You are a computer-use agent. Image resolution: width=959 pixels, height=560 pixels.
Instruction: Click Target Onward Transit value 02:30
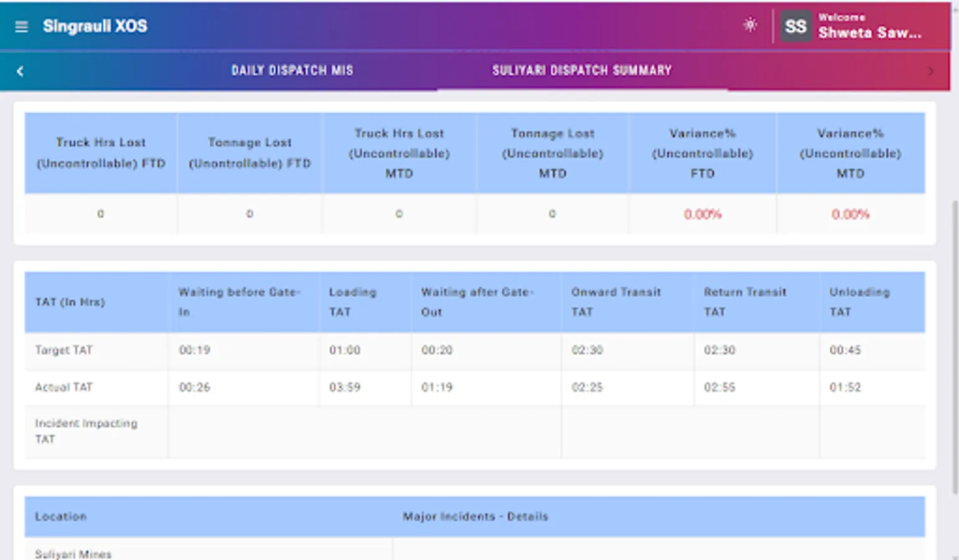pyautogui.click(x=587, y=350)
